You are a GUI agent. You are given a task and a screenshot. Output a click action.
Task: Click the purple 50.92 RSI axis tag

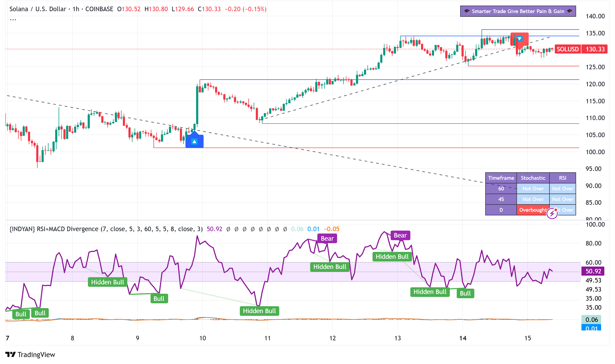[x=593, y=271]
